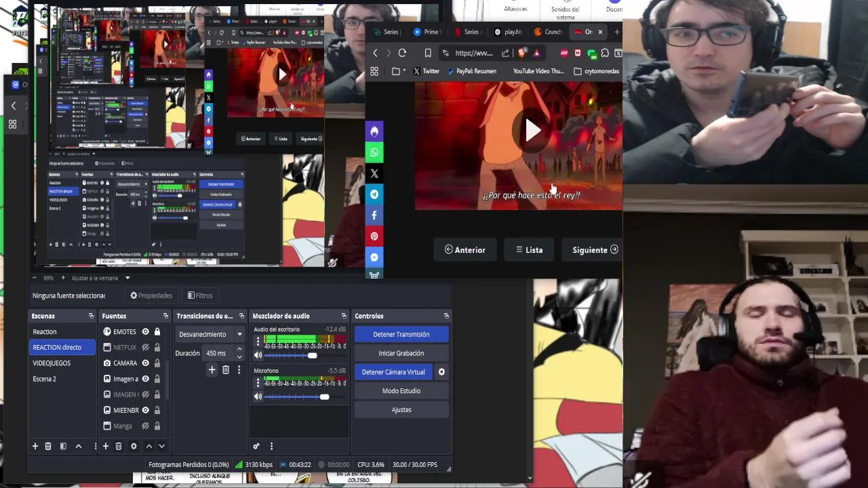The height and width of the screenshot is (488, 868).
Task: Move source up in Fuentes list
Action: click(x=149, y=446)
